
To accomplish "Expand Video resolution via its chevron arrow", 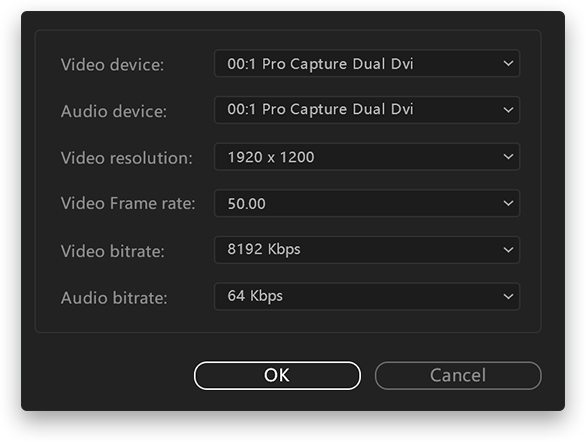I will coord(508,157).
